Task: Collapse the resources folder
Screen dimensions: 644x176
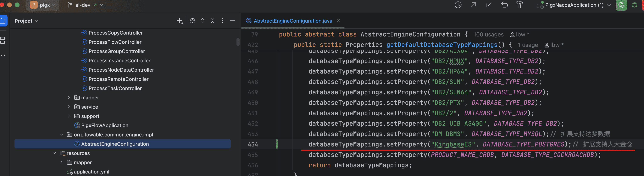Action: [54, 153]
